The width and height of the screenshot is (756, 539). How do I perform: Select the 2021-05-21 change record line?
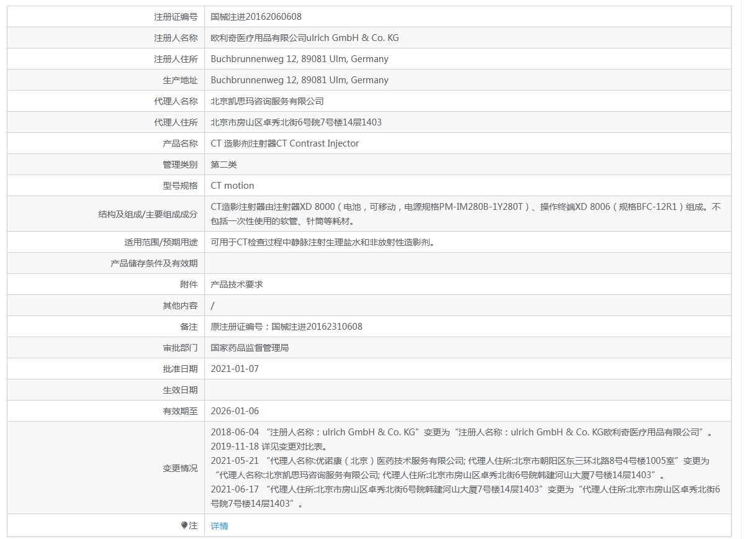460,468
